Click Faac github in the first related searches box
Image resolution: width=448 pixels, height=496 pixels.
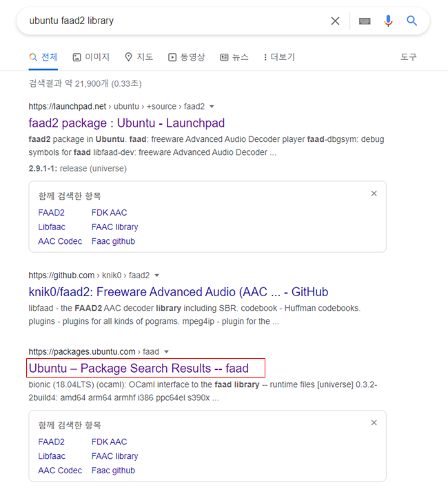(113, 241)
